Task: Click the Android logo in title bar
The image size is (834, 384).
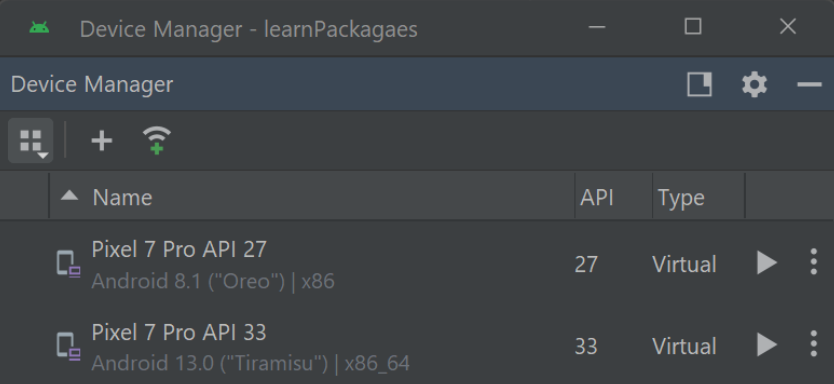Action: click(39, 28)
